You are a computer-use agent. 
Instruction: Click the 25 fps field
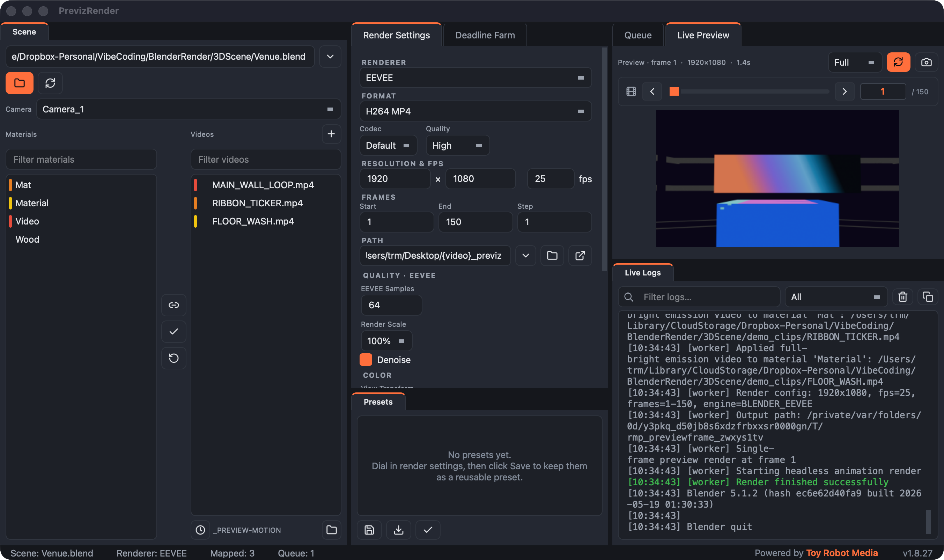551,178
